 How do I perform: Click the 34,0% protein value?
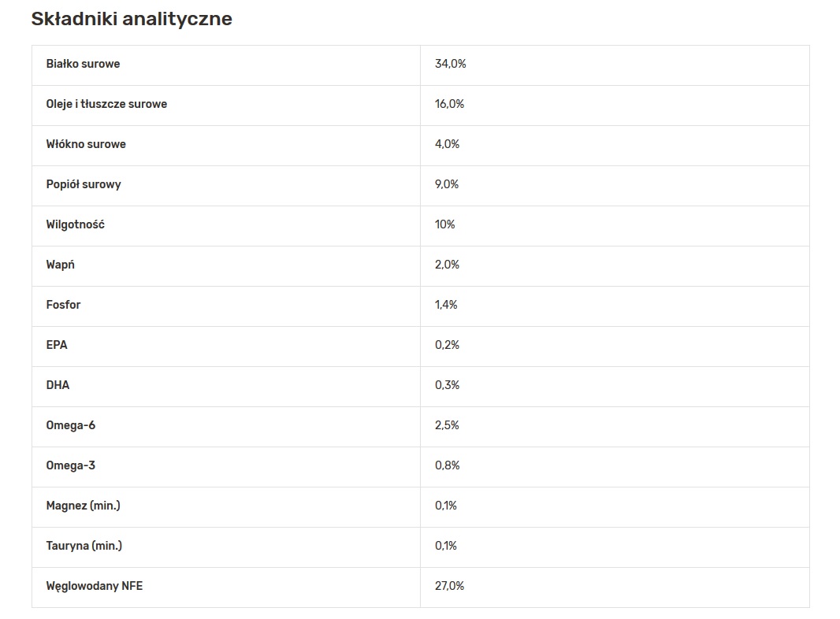point(450,64)
